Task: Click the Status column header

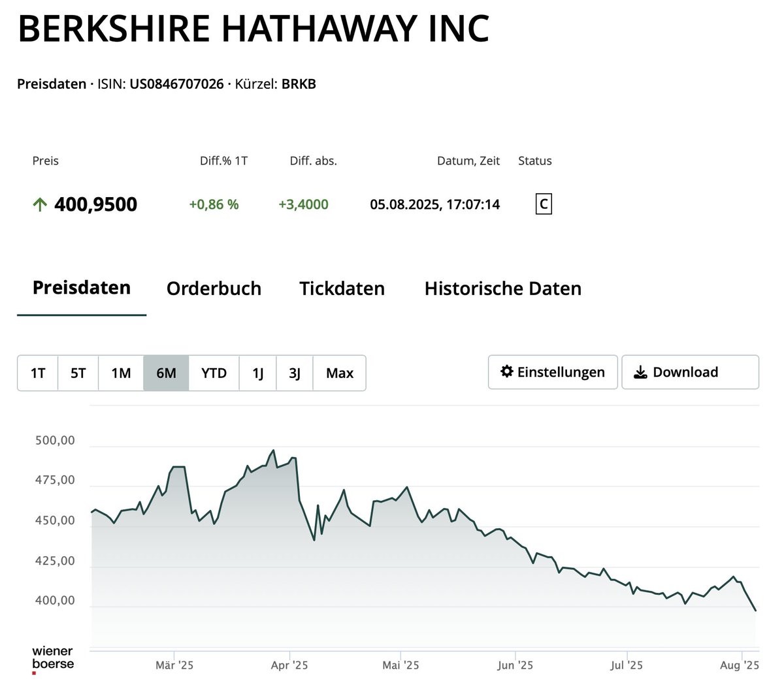Action: pos(535,161)
